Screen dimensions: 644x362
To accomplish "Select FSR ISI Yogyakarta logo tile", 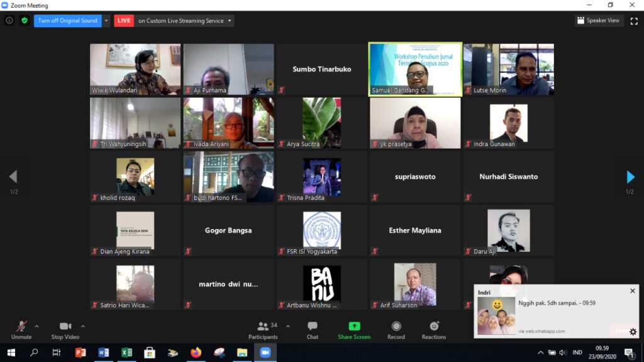I will tap(321, 230).
